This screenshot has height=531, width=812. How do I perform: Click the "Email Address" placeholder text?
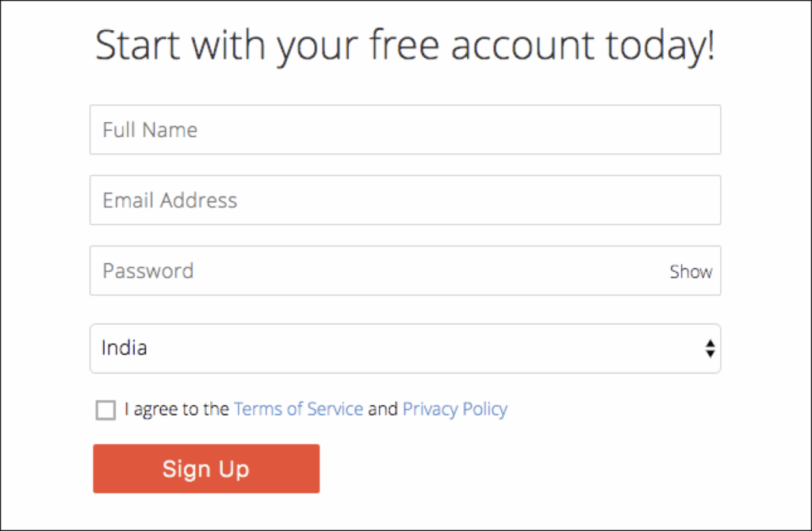(170, 201)
